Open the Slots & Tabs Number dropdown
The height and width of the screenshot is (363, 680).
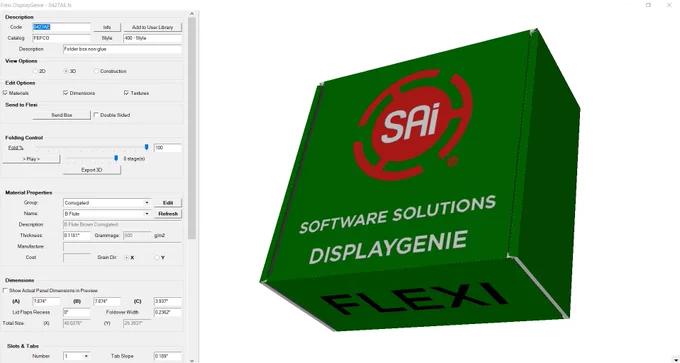86,356
